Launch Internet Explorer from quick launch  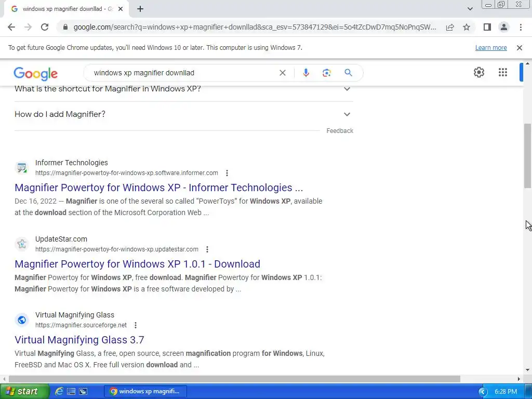point(59,392)
